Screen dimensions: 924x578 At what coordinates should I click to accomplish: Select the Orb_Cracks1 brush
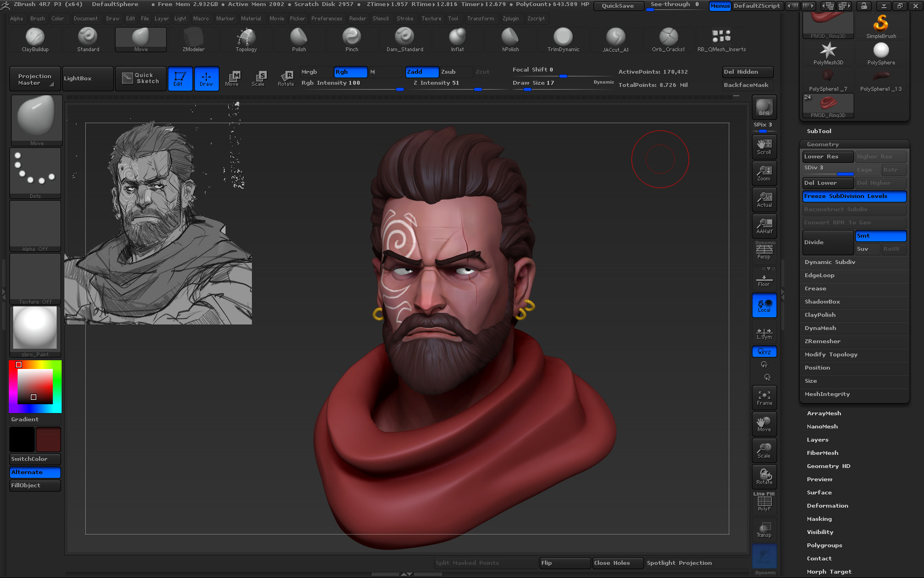pyautogui.click(x=669, y=39)
